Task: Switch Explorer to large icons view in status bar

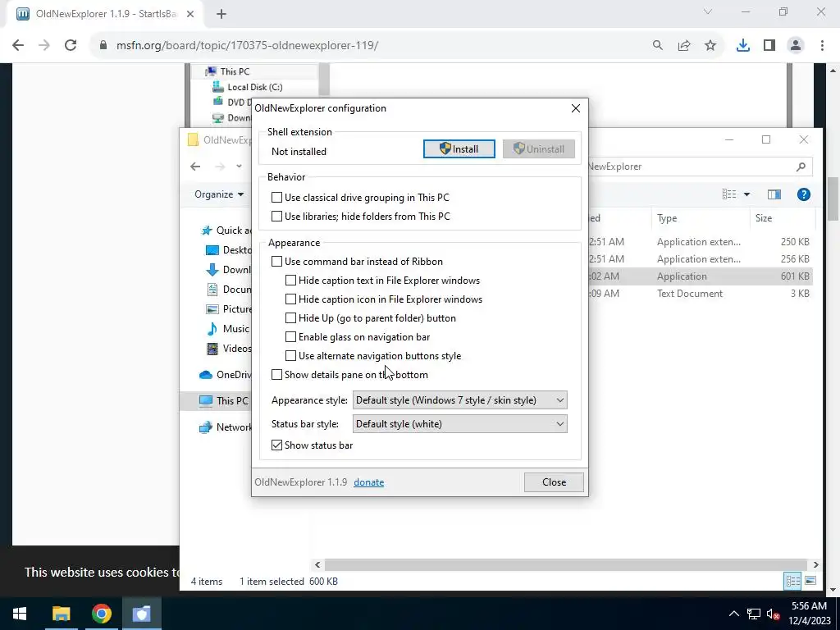Action: coord(810,581)
